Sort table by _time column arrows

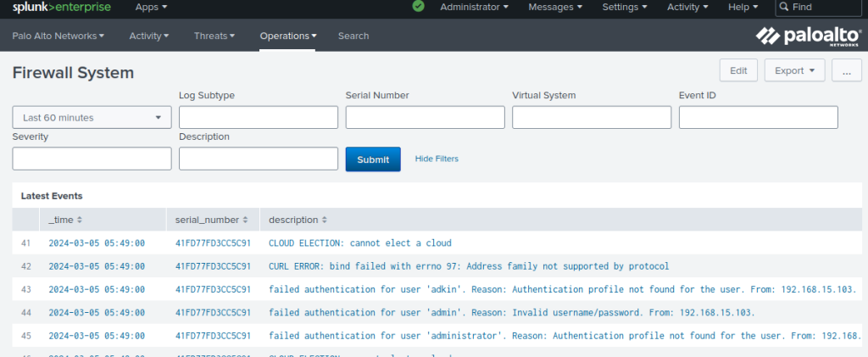(x=80, y=220)
